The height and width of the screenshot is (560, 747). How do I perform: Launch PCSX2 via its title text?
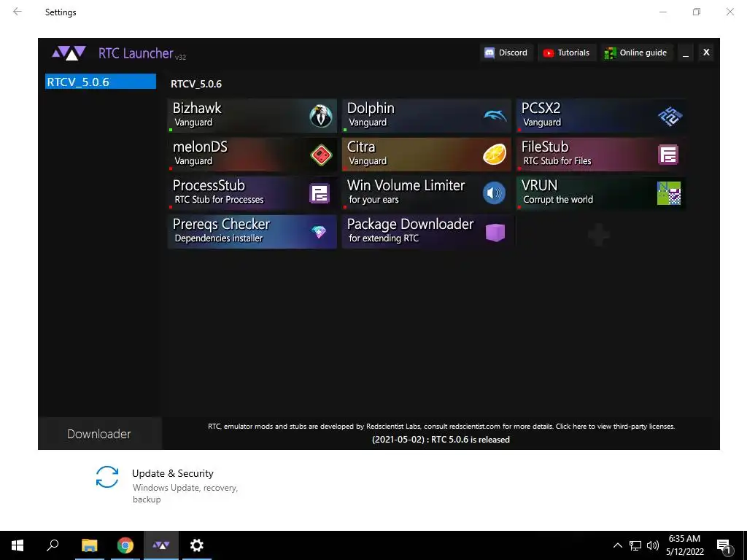tap(541, 108)
